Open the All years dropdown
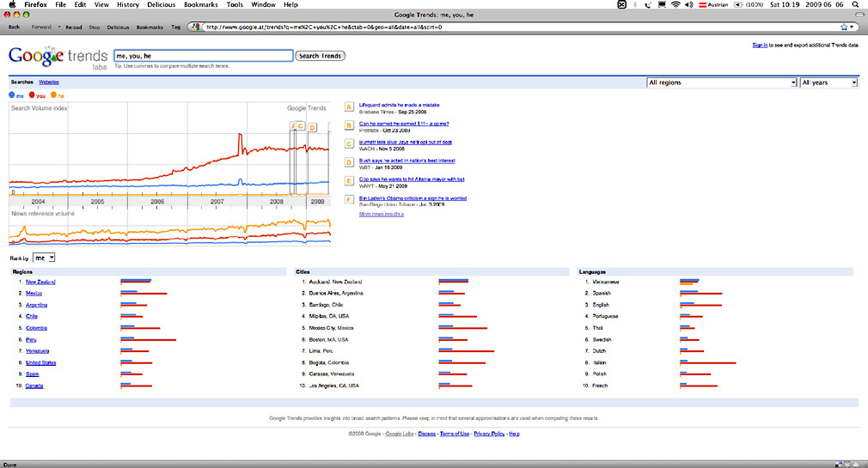868x468 pixels. click(828, 82)
